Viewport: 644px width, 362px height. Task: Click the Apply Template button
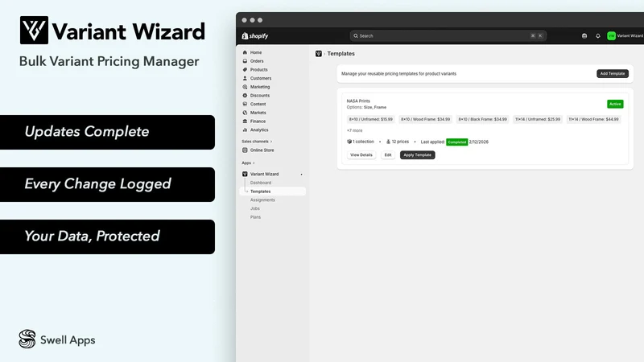[417, 154]
